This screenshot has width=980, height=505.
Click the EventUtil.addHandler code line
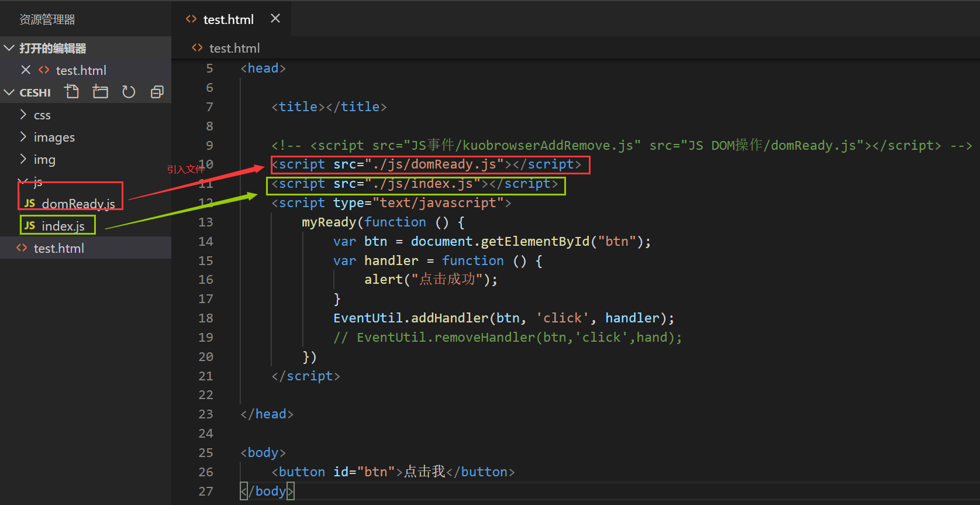pos(503,318)
